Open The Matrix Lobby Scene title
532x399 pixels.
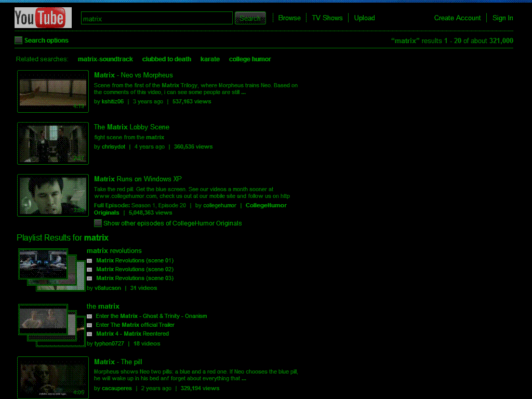(x=131, y=127)
